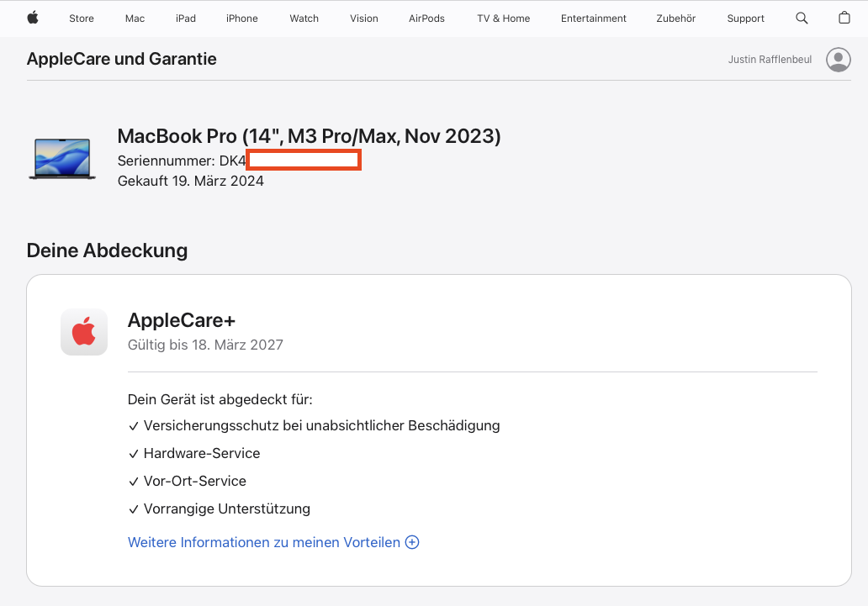Expand plus icon beside Weitere Informationen
Image resolution: width=868 pixels, height=606 pixels.
[x=412, y=542]
